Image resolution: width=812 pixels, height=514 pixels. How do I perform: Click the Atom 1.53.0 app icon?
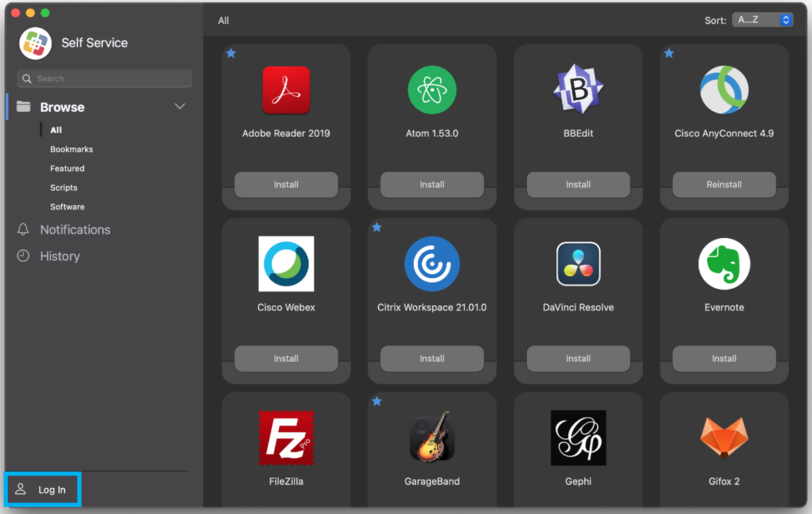tap(432, 90)
